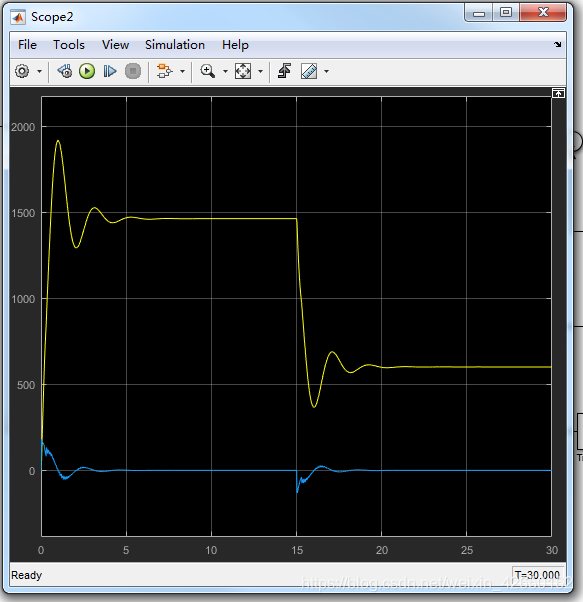This screenshot has width=583, height=602.
Task: Expand the zoom tool dropdown arrow
Action: point(225,71)
